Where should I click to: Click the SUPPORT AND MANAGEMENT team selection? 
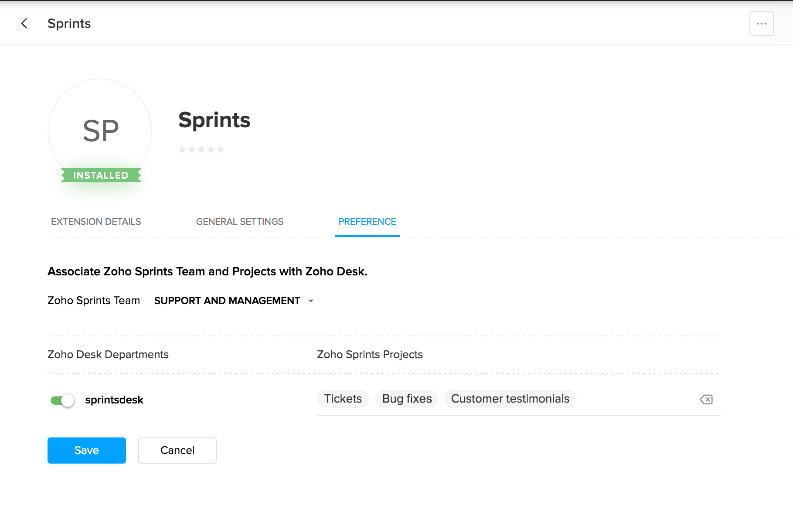(227, 301)
